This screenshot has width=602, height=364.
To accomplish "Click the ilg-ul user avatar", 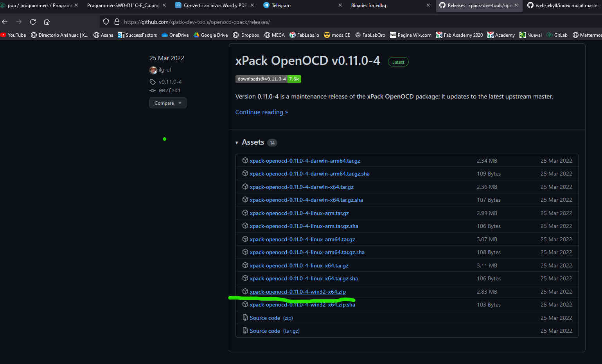I will (153, 70).
